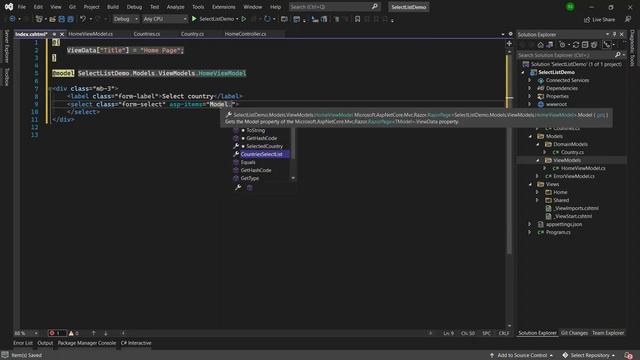Click Sync with Active Document icon
This screenshot has height=360, width=640.
tap(576, 45)
